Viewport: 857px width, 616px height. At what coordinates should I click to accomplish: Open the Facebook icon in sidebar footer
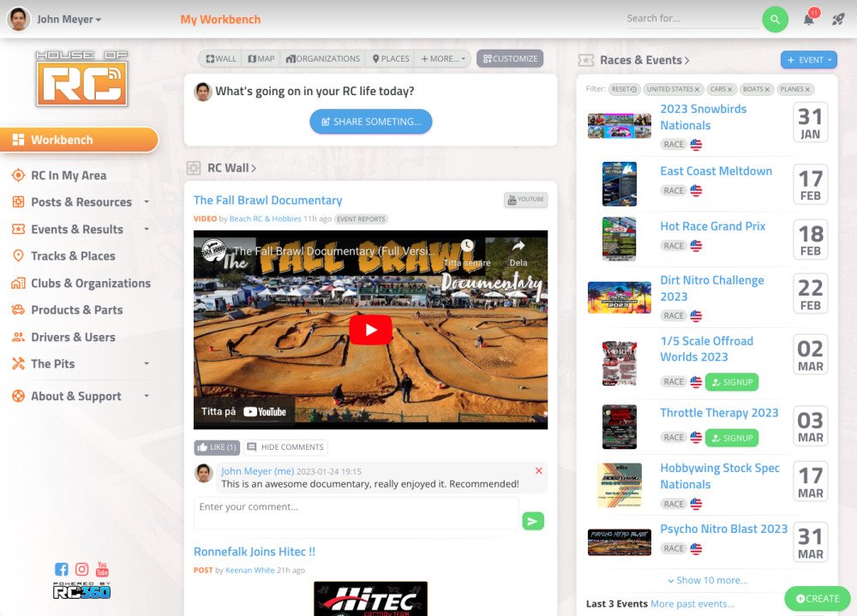[x=61, y=569]
